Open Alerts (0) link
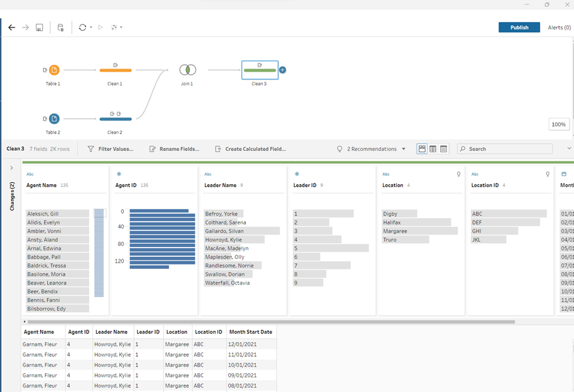The height and width of the screenshot is (392, 574). tap(559, 28)
